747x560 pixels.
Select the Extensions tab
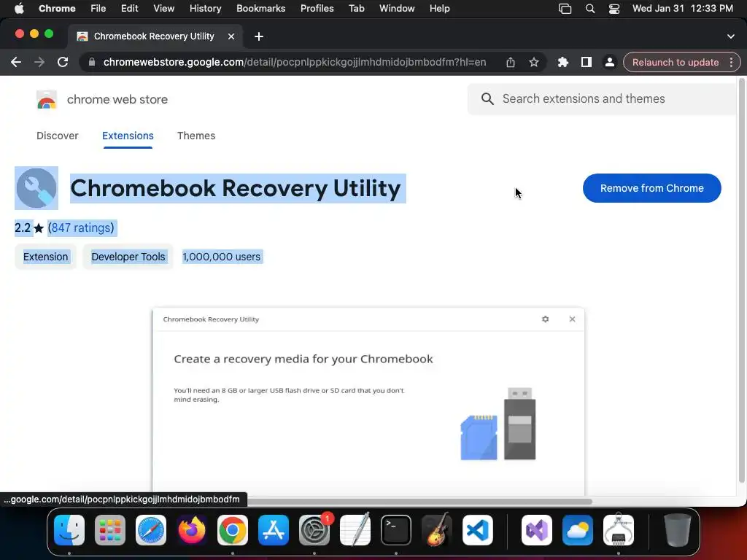128,136
